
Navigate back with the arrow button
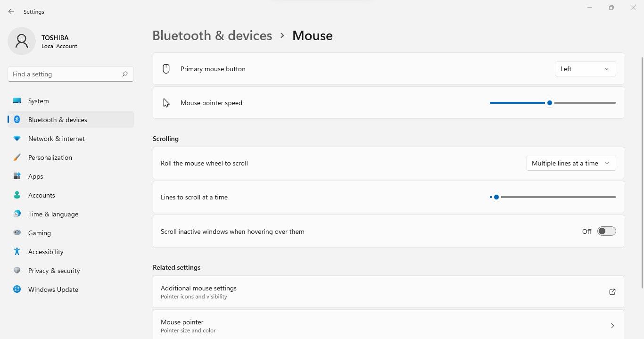[x=11, y=11]
